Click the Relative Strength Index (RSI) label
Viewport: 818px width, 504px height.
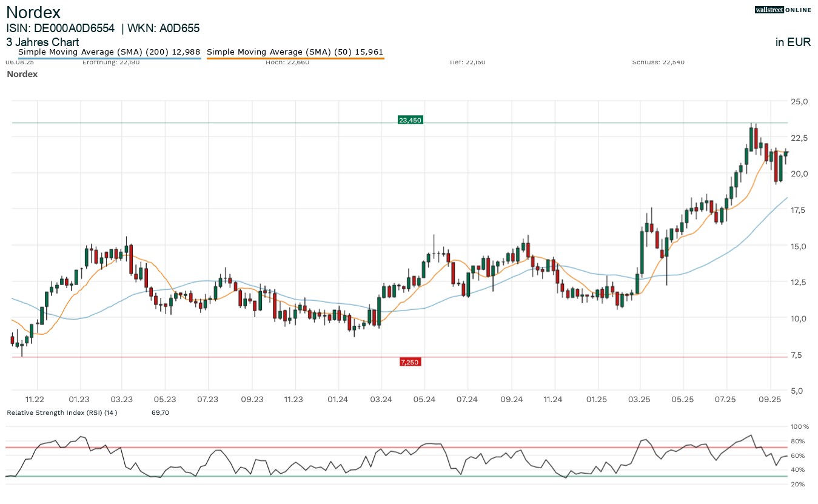(x=62, y=412)
